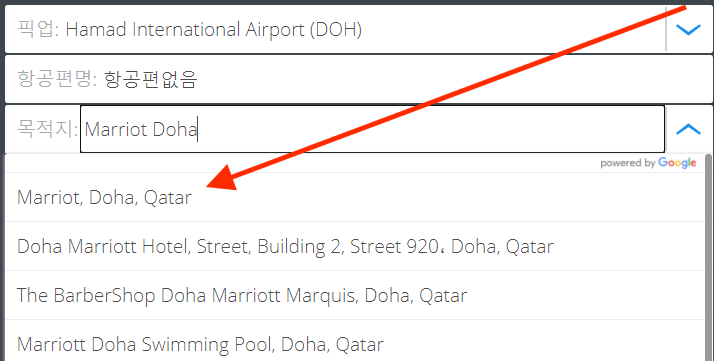Click the Google logo attribution
Image resolution: width=714 pixels, height=361 pixels.
(x=677, y=163)
